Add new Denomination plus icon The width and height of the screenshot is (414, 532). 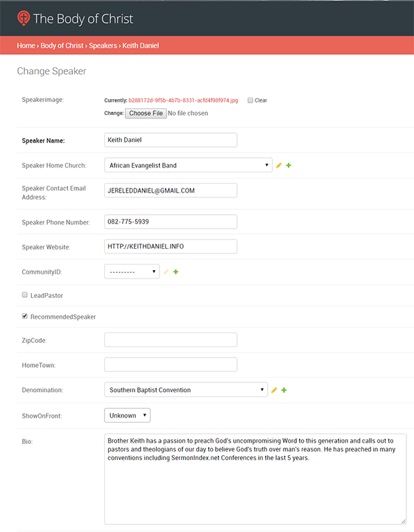284,390
